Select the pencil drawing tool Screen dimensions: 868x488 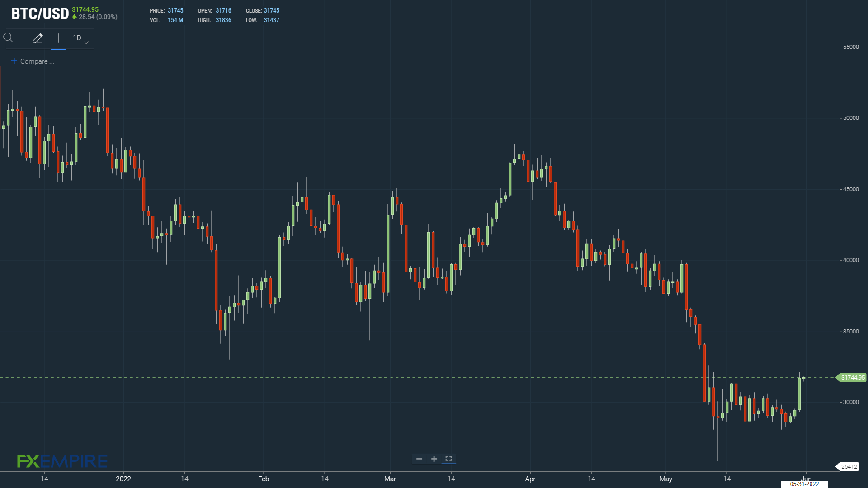tap(38, 38)
